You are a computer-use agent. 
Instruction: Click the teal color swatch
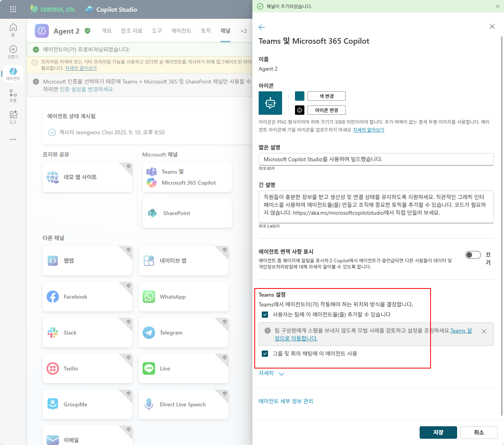(300, 96)
